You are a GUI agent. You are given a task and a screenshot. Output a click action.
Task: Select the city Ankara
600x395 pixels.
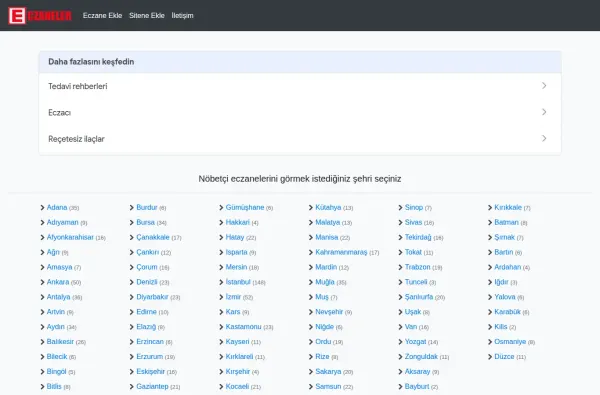pos(58,282)
